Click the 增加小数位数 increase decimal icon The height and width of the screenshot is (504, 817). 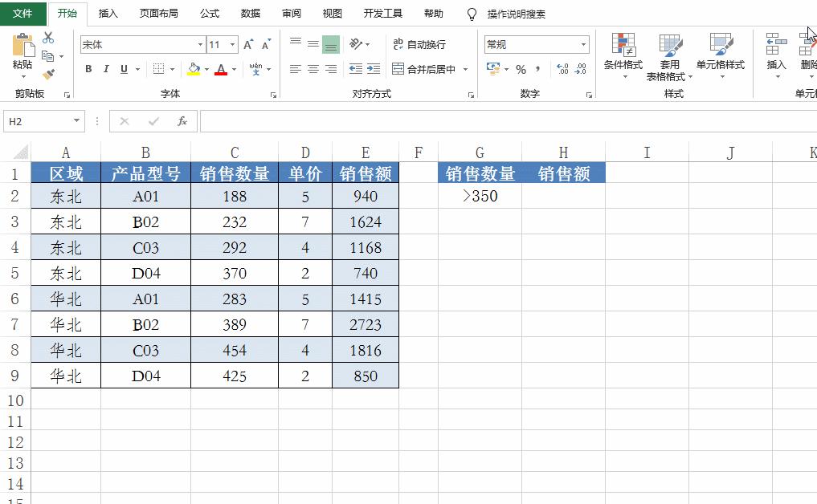pyautogui.click(x=562, y=70)
